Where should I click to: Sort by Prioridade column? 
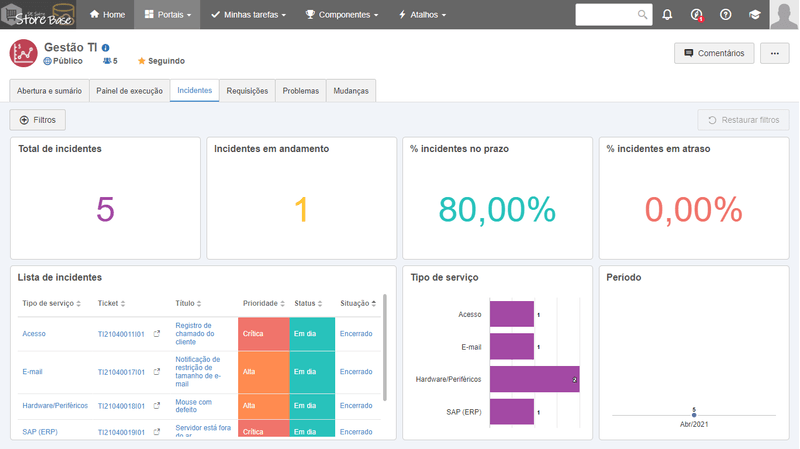pyautogui.click(x=263, y=303)
